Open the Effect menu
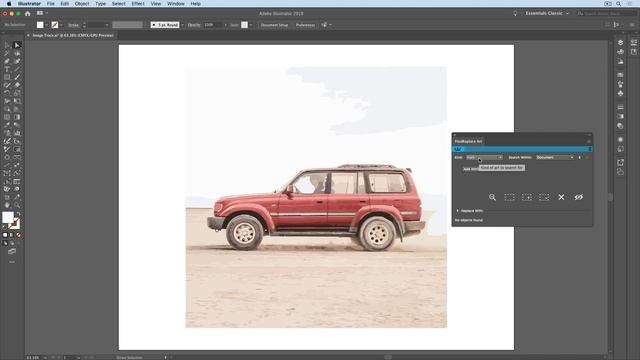 tap(138, 4)
